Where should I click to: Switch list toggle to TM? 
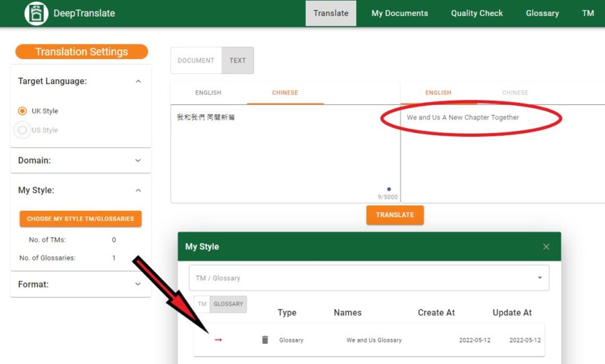(202, 304)
